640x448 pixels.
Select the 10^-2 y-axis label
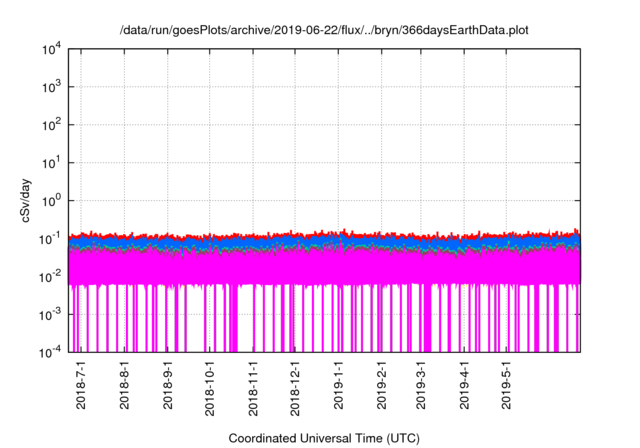click(50, 277)
